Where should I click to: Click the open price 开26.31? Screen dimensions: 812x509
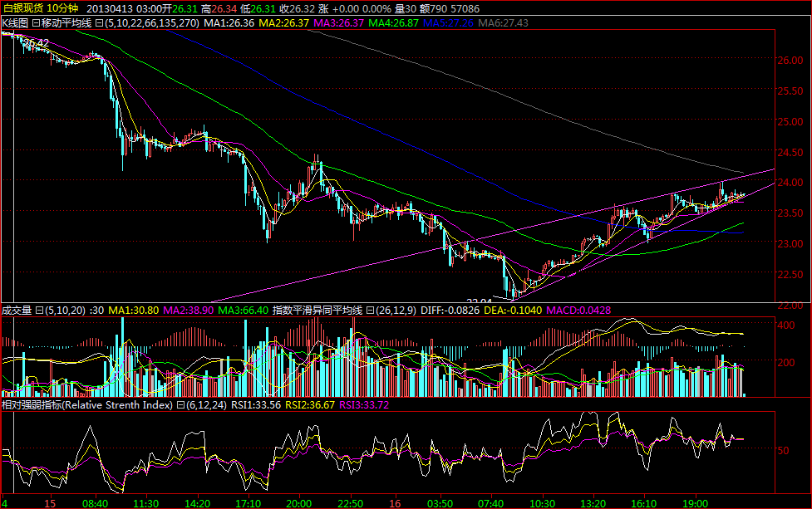coord(180,9)
